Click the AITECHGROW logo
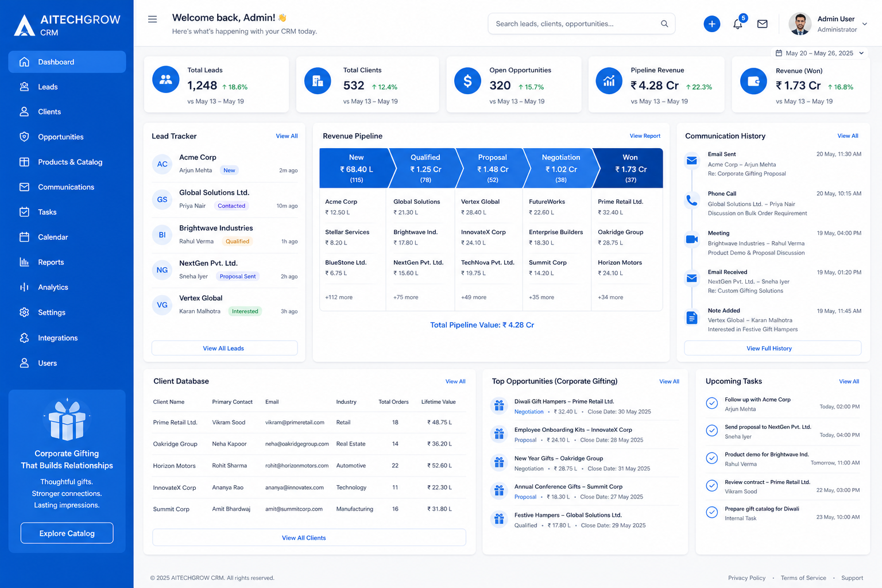This screenshot has width=882, height=588. [x=67, y=25]
